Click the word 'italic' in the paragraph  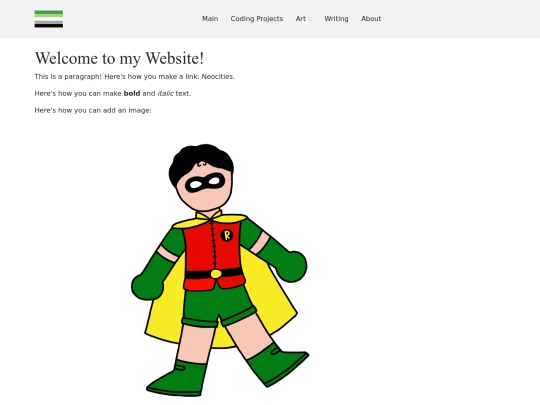tap(165, 93)
